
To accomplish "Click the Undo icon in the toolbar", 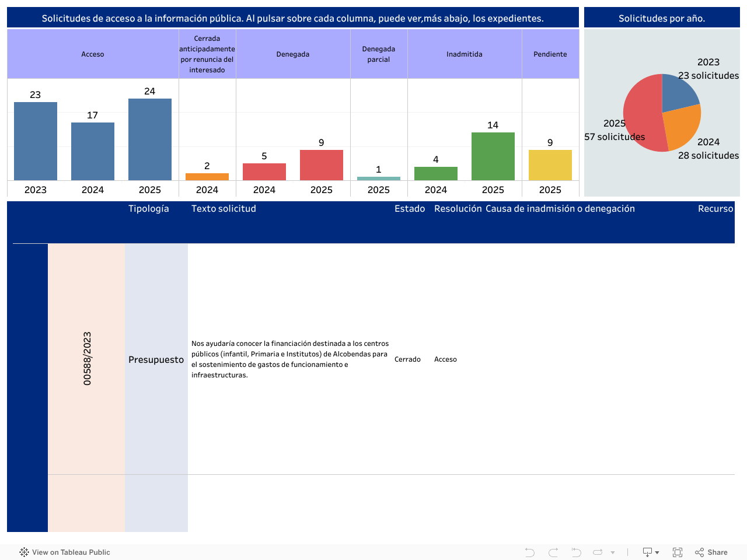I will (x=529, y=552).
